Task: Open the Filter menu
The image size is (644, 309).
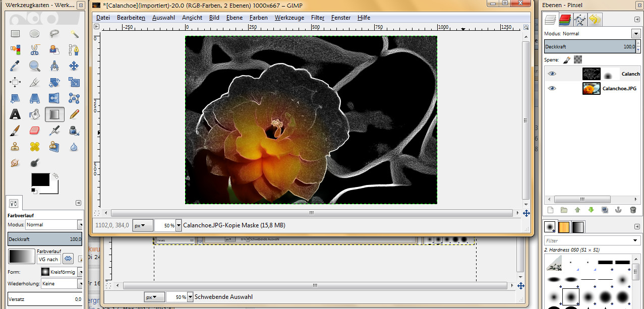Action: (x=317, y=18)
